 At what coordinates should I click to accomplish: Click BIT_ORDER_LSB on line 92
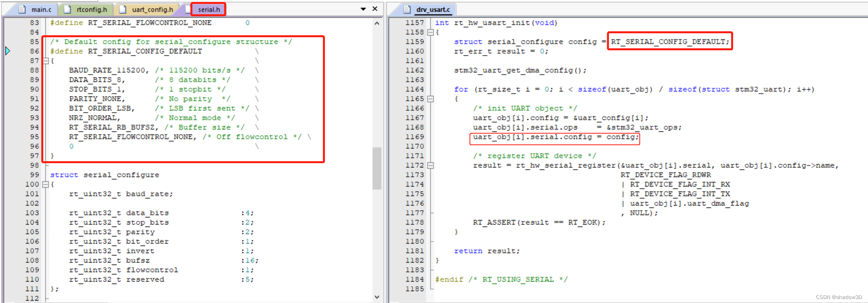[100, 108]
